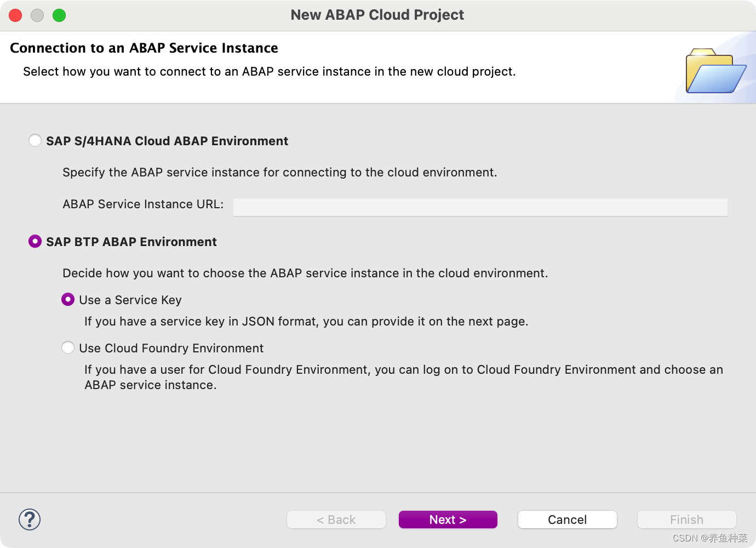Viewport: 756px width, 548px height.
Task: Click the JSON service key description text
Action: pos(306,322)
